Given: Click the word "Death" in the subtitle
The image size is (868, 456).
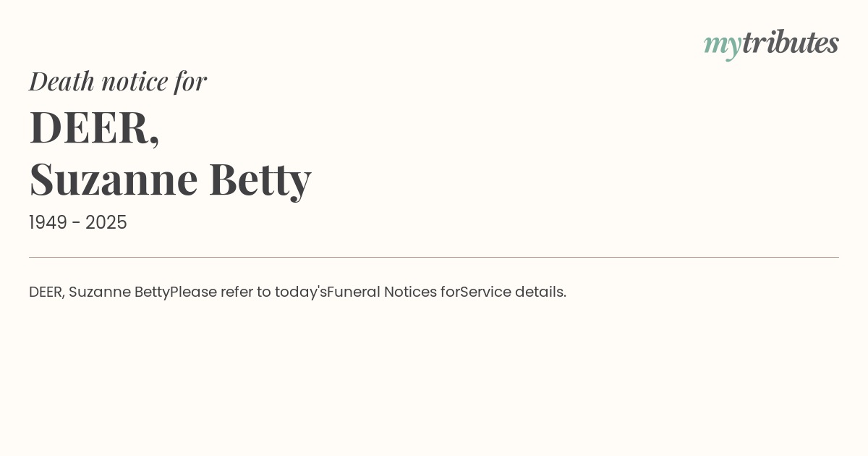Looking at the screenshot, I should click(x=61, y=81).
